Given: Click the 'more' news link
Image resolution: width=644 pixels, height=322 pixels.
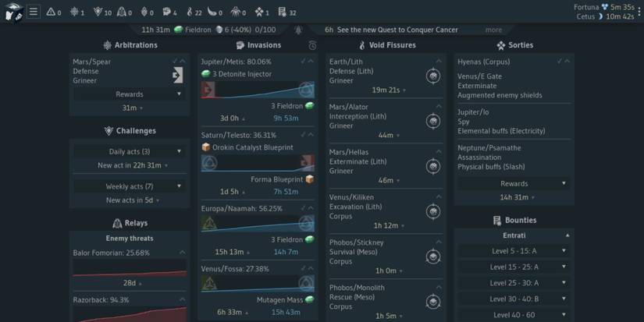Looking at the screenshot, I should (493, 30).
